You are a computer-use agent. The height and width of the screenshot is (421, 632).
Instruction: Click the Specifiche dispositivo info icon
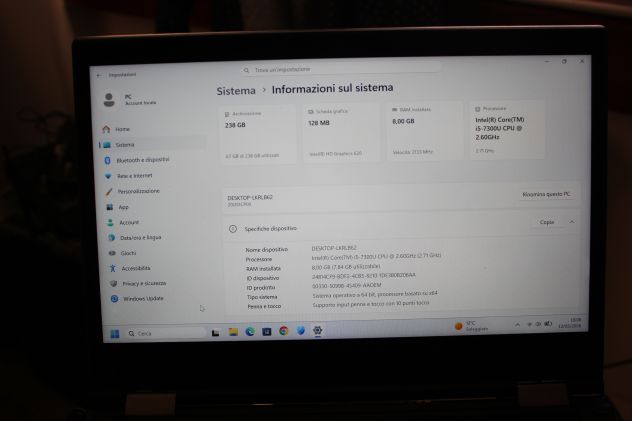point(233,229)
